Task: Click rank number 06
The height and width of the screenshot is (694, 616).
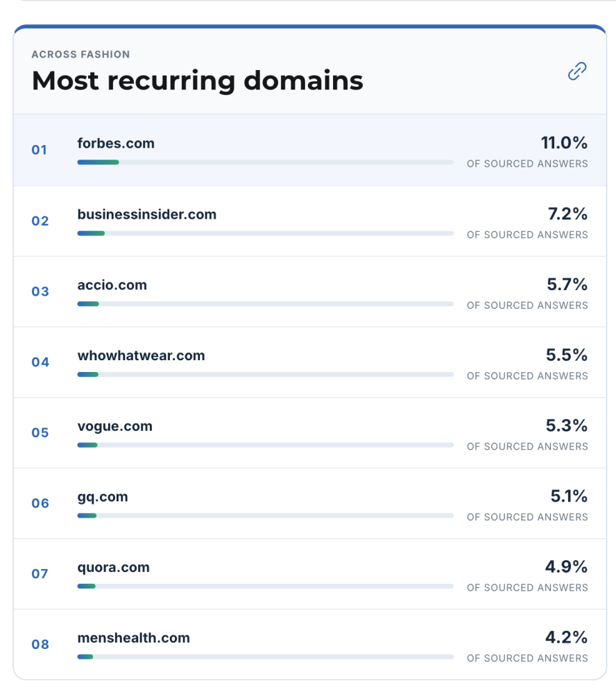Action: (40, 503)
